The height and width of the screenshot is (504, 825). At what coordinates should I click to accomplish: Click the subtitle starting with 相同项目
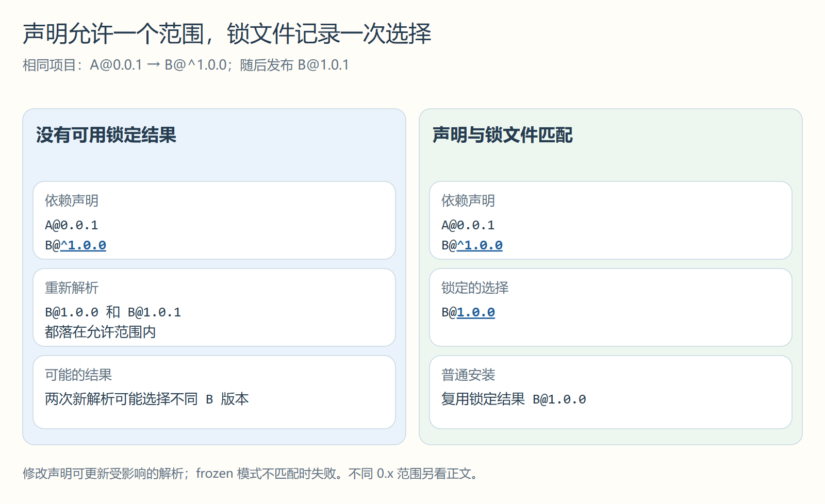coord(186,65)
